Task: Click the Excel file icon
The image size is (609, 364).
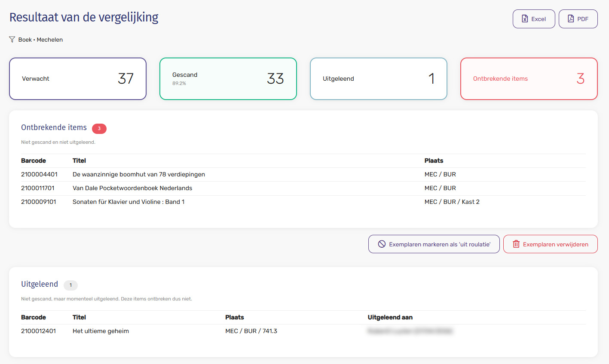Action: tap(525, 19)
